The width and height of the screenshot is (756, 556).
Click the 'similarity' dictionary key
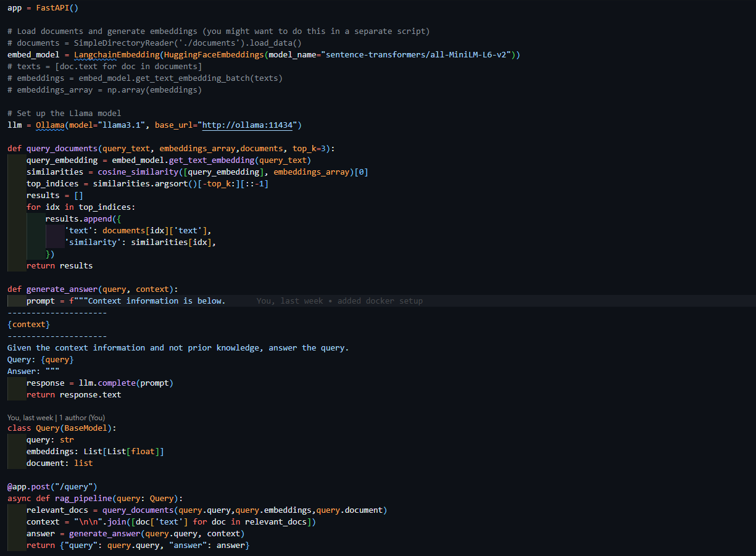tap(93, 243)
